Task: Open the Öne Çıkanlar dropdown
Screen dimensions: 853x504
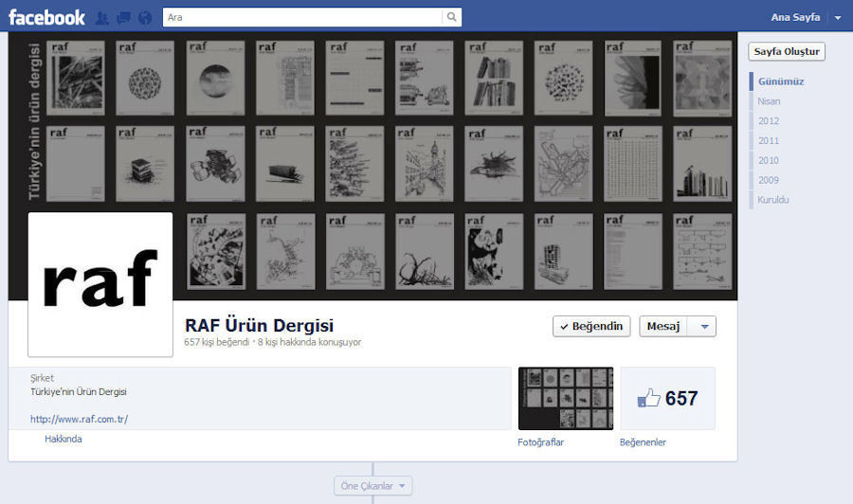Action: click(x=372, y=486)
